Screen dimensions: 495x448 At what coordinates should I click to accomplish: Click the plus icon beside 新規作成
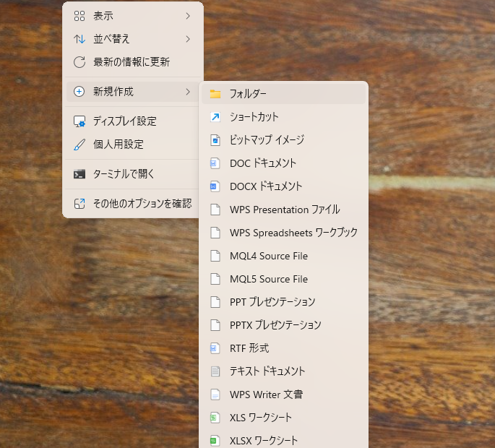79,92
